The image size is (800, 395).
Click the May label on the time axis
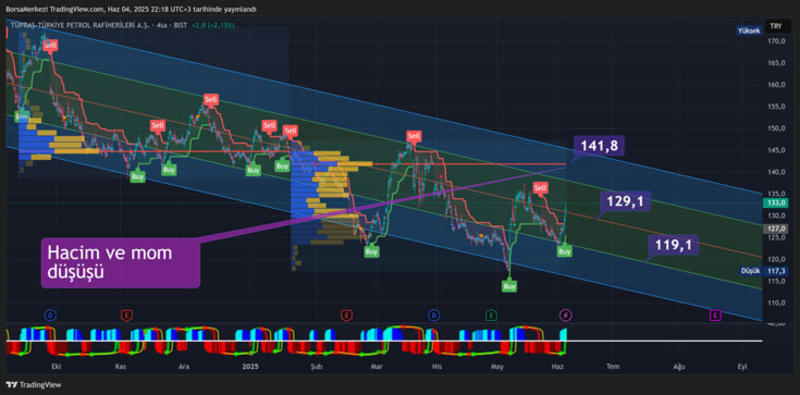click(497, 366)
